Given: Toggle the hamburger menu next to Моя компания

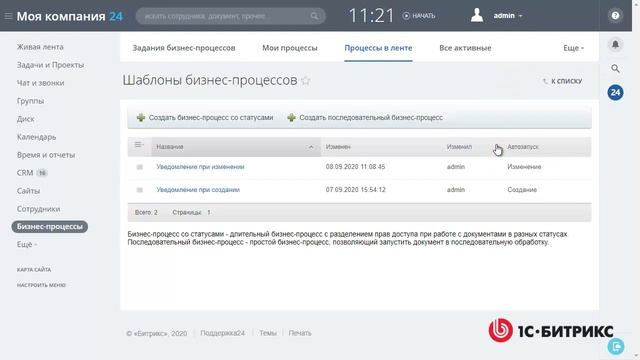Looking at the screenshot, I should (8, 16).
